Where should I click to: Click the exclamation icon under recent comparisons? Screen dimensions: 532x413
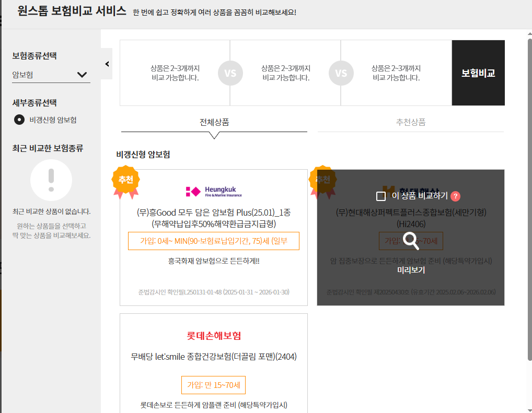[51, 180]
